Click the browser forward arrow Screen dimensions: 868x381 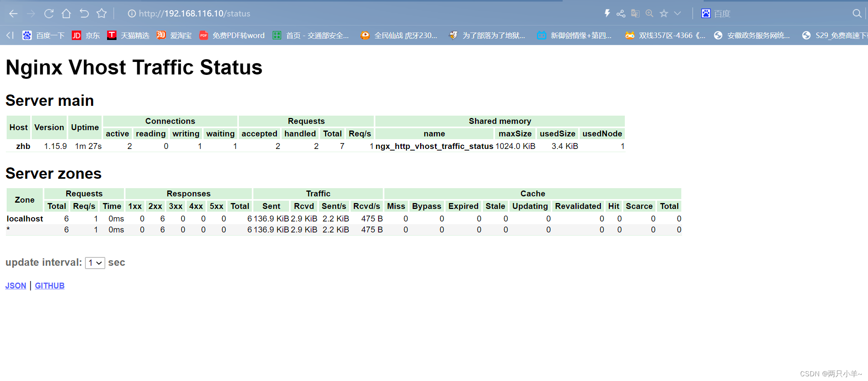31,14
